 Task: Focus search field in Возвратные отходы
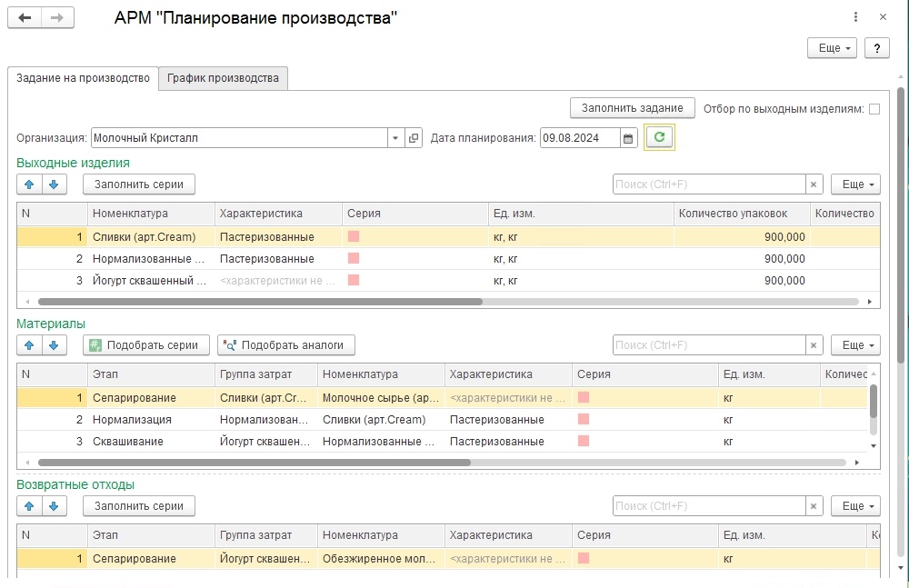click(709, 506)
